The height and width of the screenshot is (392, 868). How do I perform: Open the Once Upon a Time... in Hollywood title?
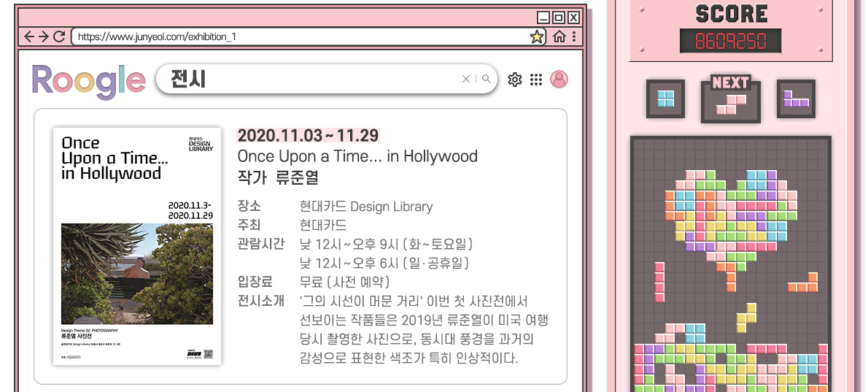tap(357, 156)
